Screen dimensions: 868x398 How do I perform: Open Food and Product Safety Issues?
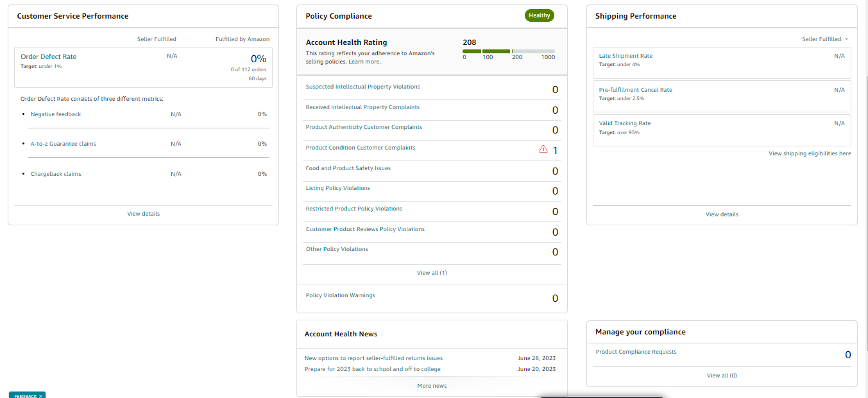[x=348, y=168]
